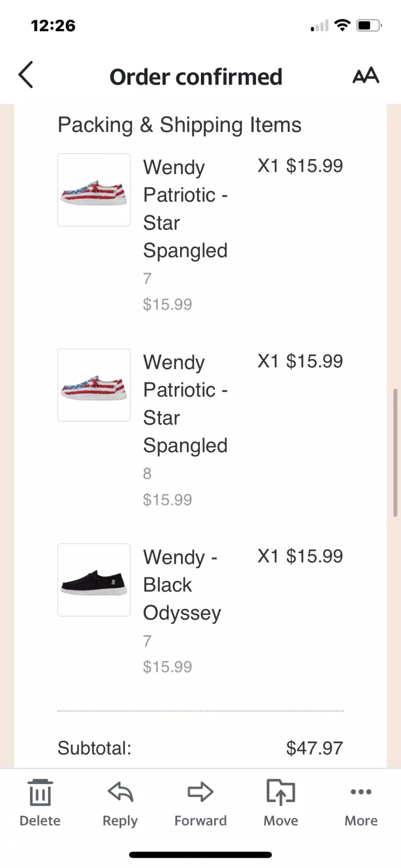Tap the cellular signal bars
The image size is (401, 868).
319,26
